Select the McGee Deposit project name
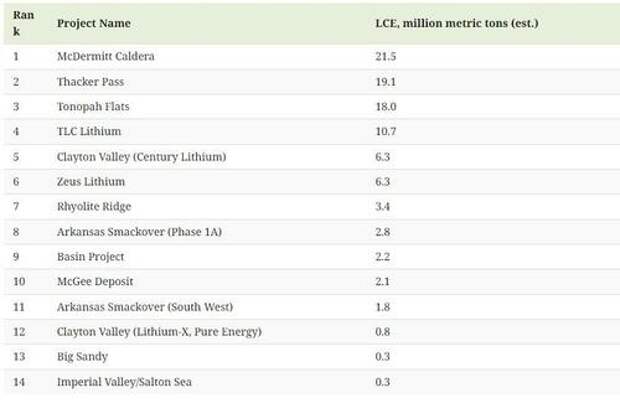620x403 pixels. 95,281
